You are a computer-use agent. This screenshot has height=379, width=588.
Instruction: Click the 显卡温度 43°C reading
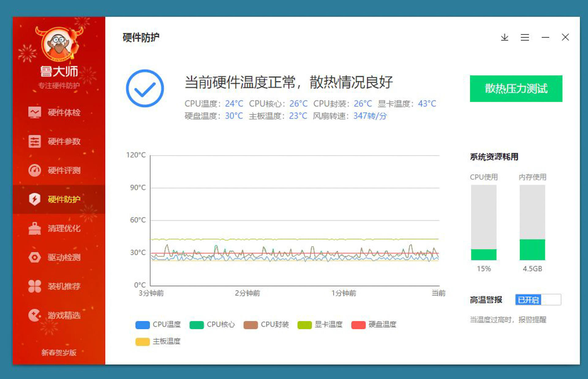tap(407, 104)
